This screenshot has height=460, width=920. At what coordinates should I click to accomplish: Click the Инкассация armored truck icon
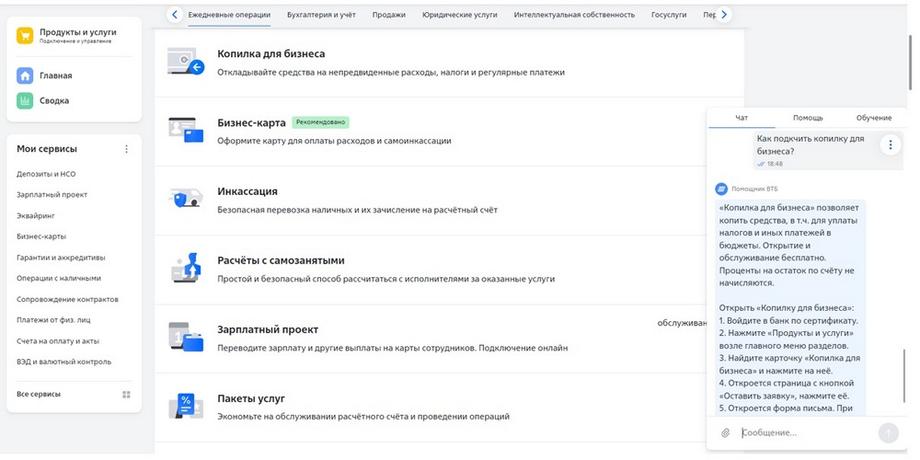click(184, 198)
